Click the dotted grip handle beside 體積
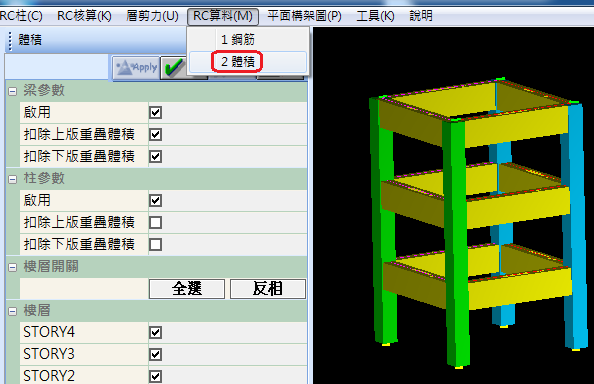The height and width of the screenshot is (384, 594). (x=10, y=41)
